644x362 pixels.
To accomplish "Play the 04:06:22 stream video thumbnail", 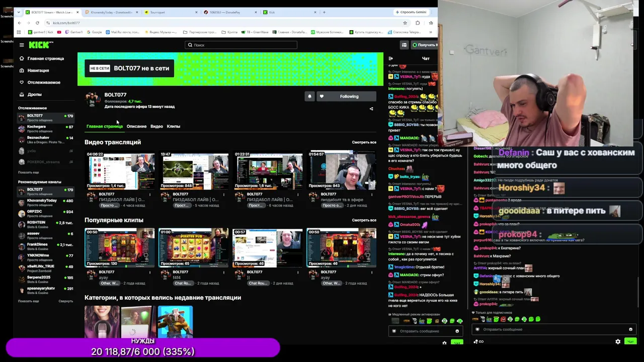I will coord(119,170).
